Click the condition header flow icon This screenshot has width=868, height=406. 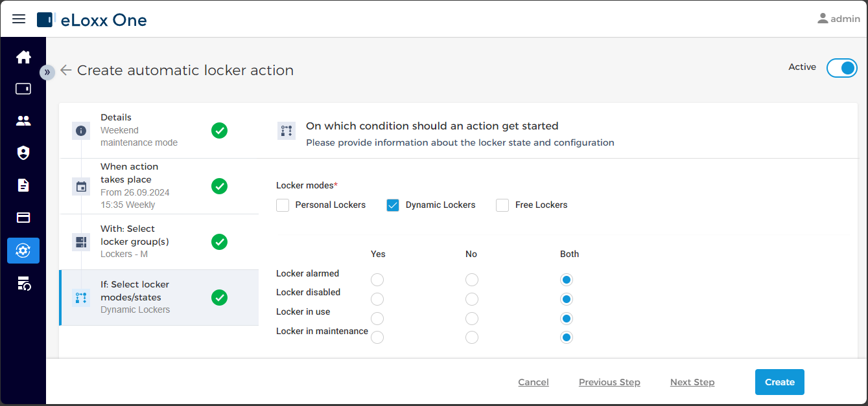pyautogui.click(x=287, y=131)
